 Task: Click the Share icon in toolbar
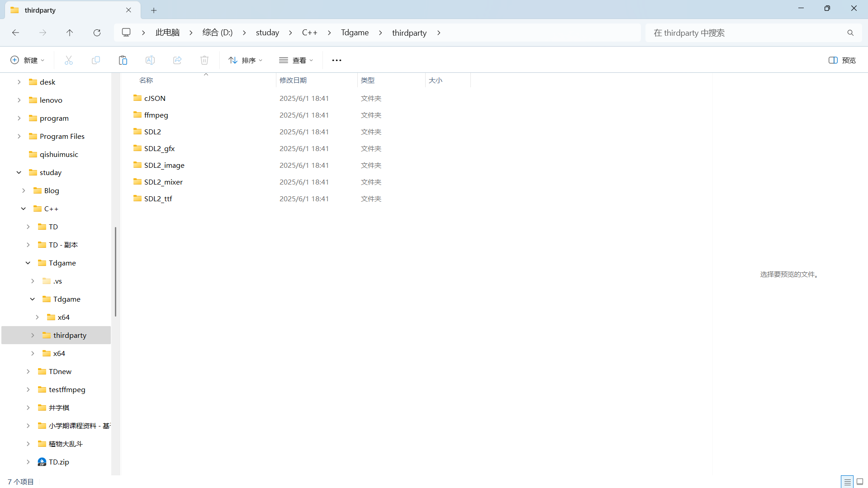point(177,60)
